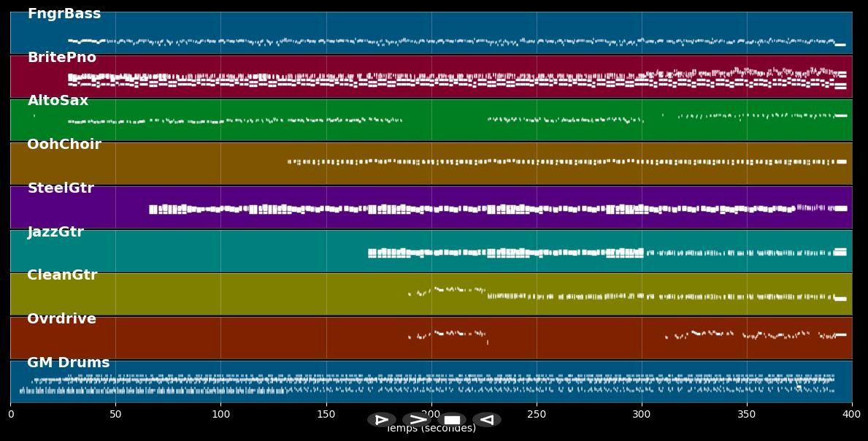Mute the OohChoir track

pyautogui.click(x=64, y=144)
